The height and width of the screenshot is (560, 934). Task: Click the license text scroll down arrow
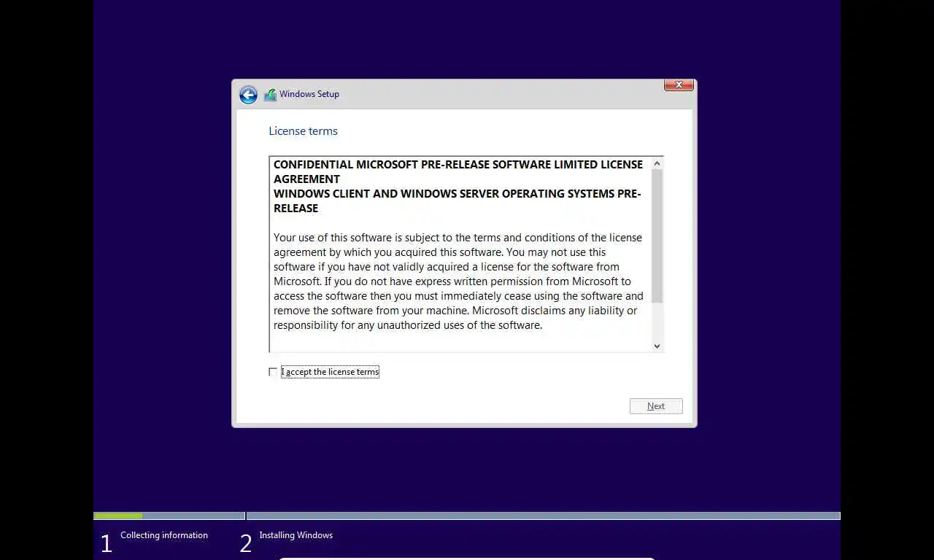(x=657, y=346)
